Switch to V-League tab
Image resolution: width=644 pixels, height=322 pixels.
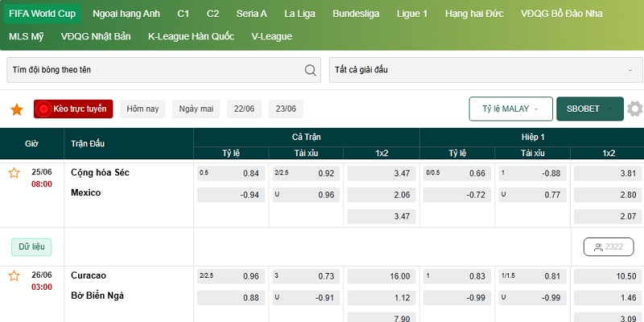(x=272, y=36)
